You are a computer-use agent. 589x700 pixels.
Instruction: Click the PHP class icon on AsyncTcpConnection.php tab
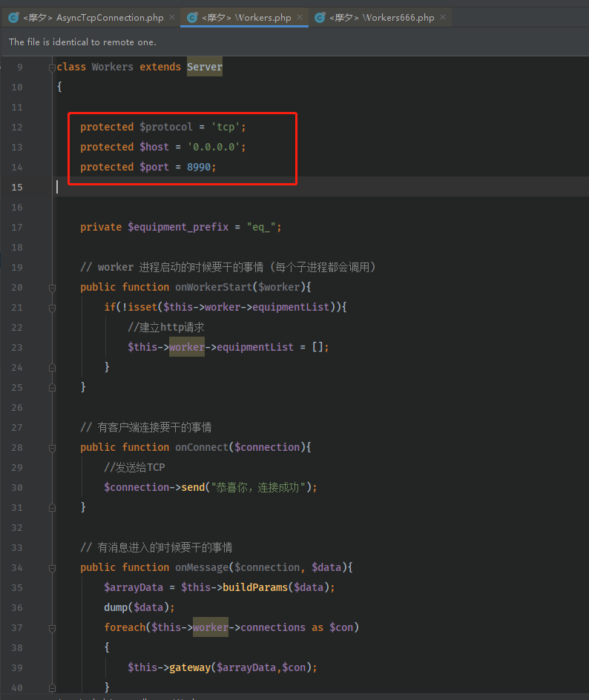click(x=14, y=17)
